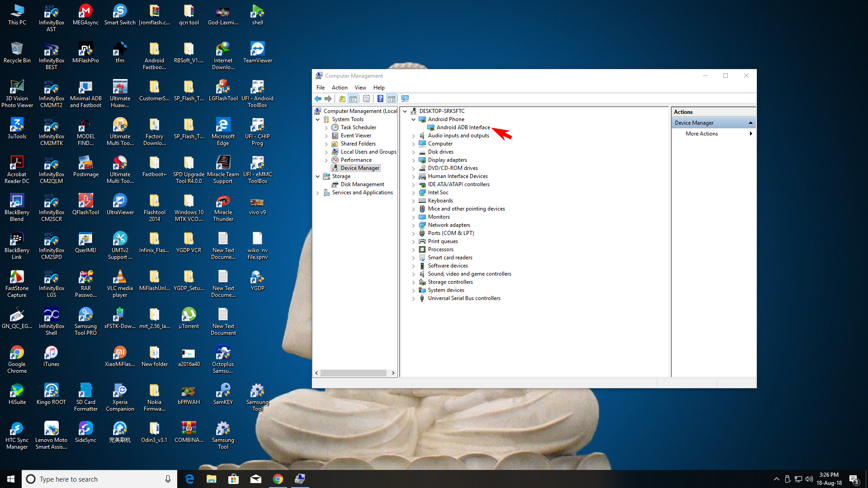Click the volume icon in system tray
The width and height of the screenshot is (868, 488).
(809, 479)
